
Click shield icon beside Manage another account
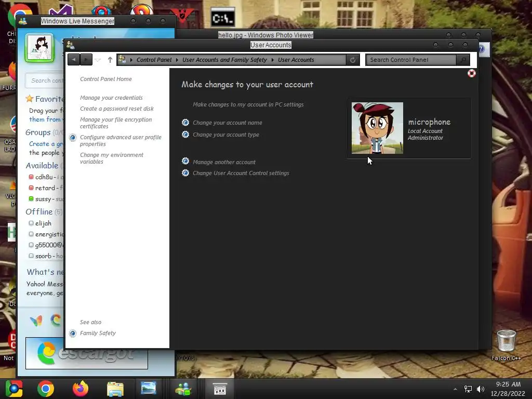pyautogui.click(x=185, y=162)
